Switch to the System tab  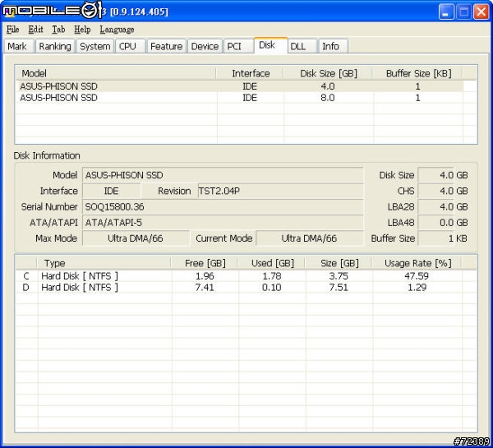click(95, 46)
